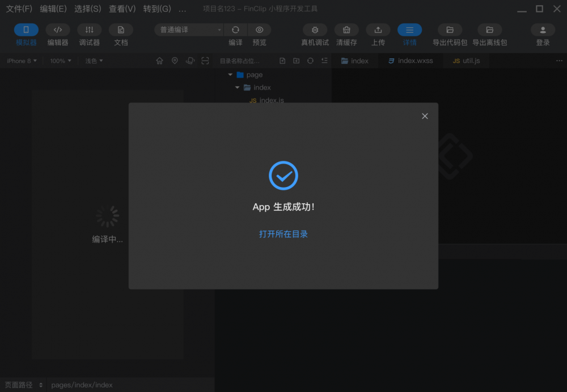Collapse all folders in file tree
567x392 pixels.
pos(324,61)
